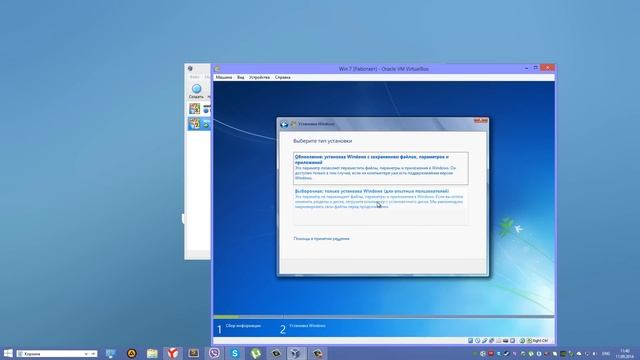Click the ENG language indicator
Screen dimensions: 640x360
pyautogui.click(x=606, y=354)
